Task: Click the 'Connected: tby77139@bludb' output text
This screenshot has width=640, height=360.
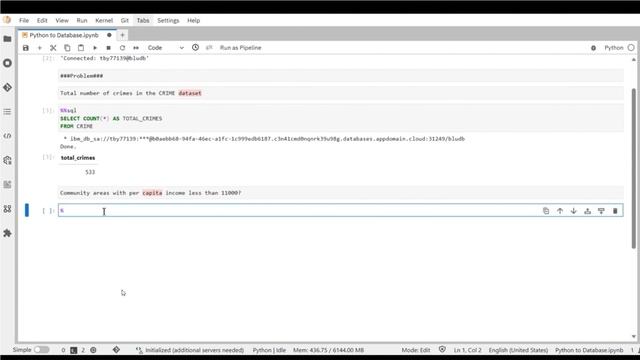Action: pos(104,58)
